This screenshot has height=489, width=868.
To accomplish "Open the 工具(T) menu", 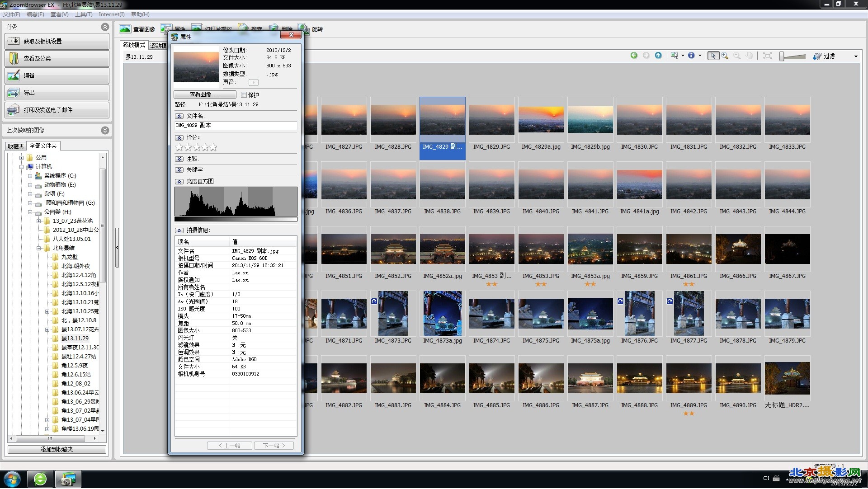I will tap(84, 14).
